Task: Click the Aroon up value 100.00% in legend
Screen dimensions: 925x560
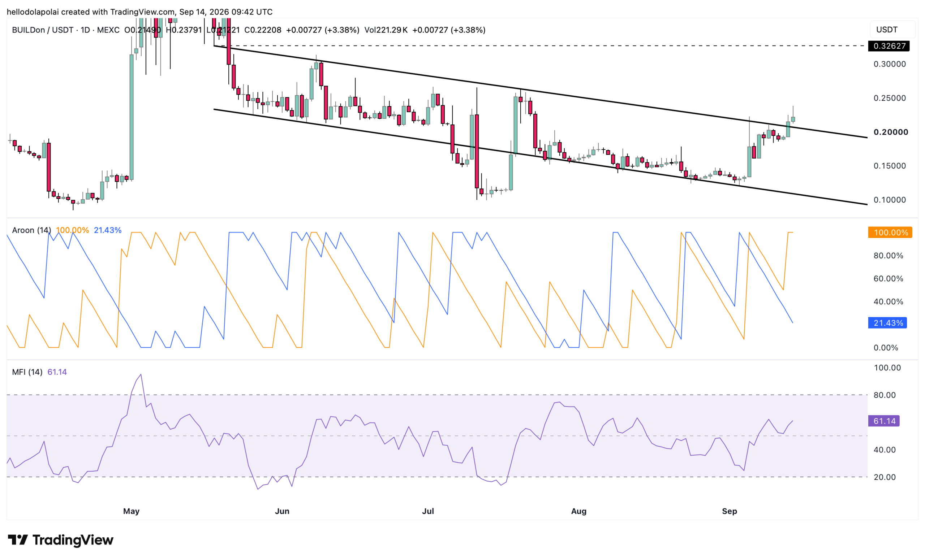Action: (x=73, y=230)
